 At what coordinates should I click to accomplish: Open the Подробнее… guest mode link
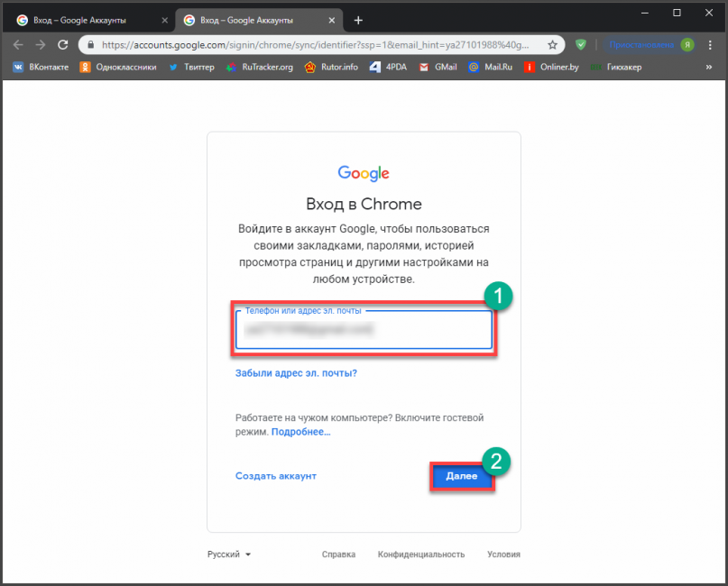301,432
